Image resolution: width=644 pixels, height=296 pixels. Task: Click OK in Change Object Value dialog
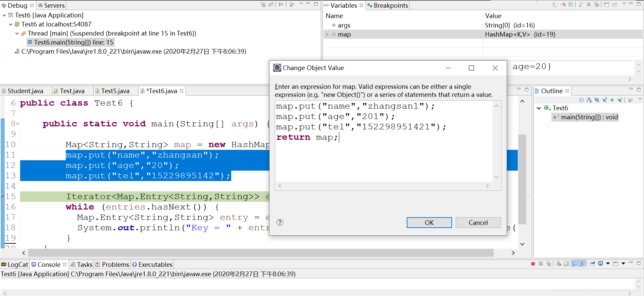[x=429, y=223]
